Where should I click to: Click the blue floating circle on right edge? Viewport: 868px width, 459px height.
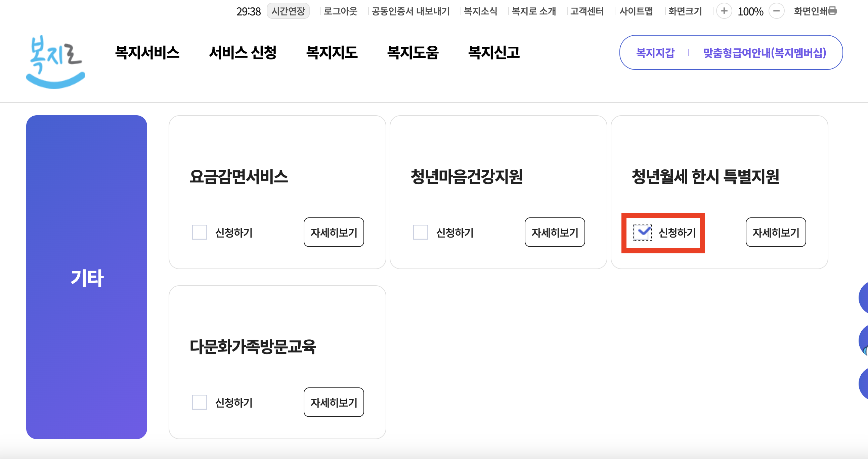(864, 298)
